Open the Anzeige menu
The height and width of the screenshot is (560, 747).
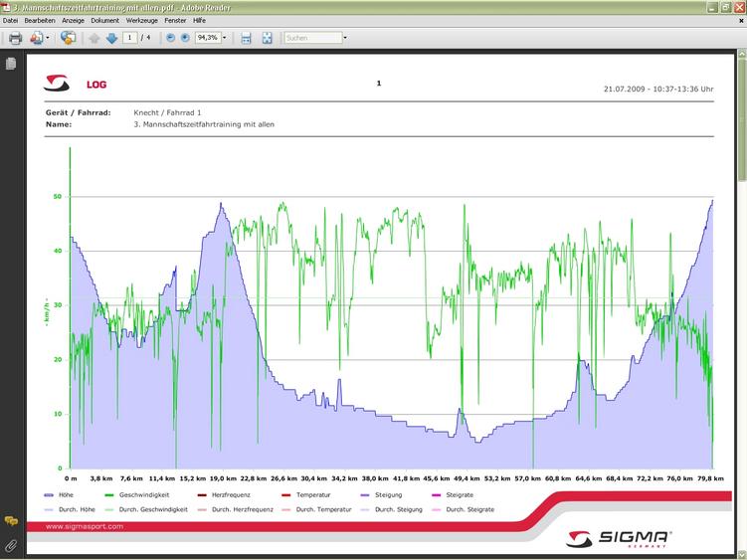tap(74, 20)
